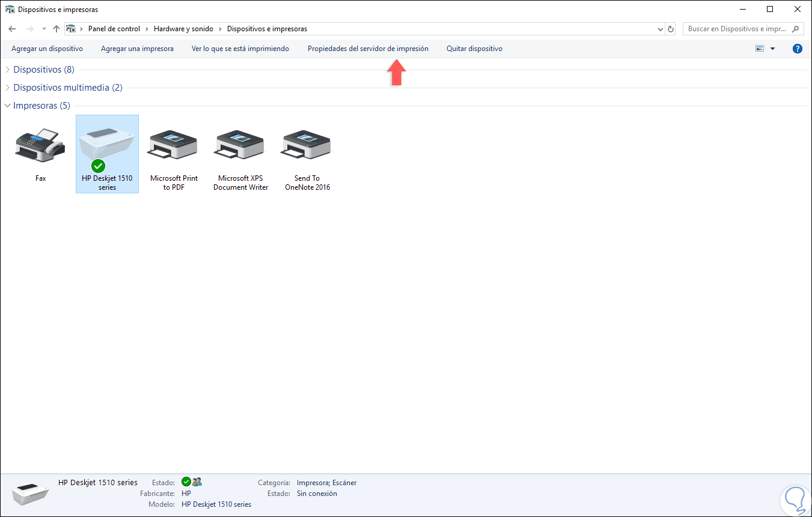812x517 pixels.
Task: Expand the Dispositivos multimedia (2) group
Action: [7, 88]
